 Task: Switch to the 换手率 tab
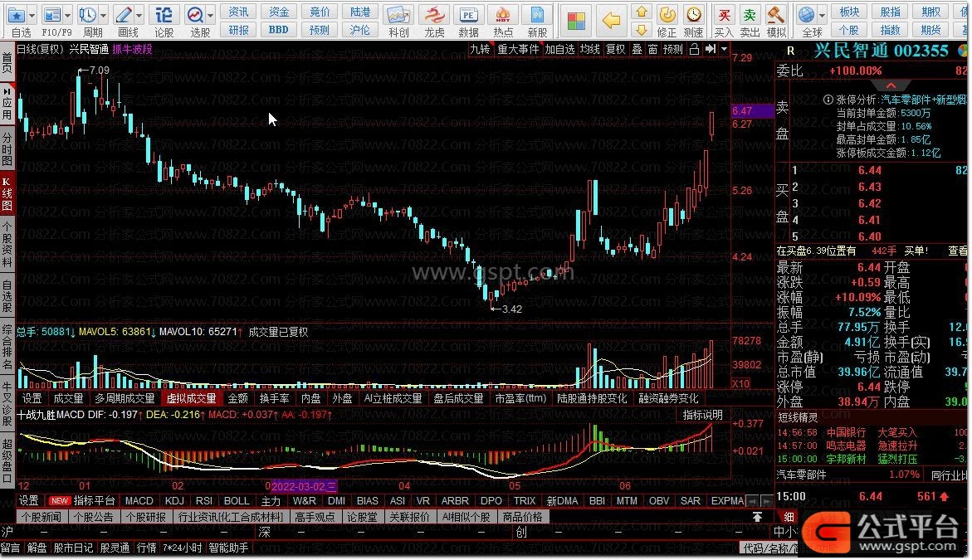pos(274,398)
